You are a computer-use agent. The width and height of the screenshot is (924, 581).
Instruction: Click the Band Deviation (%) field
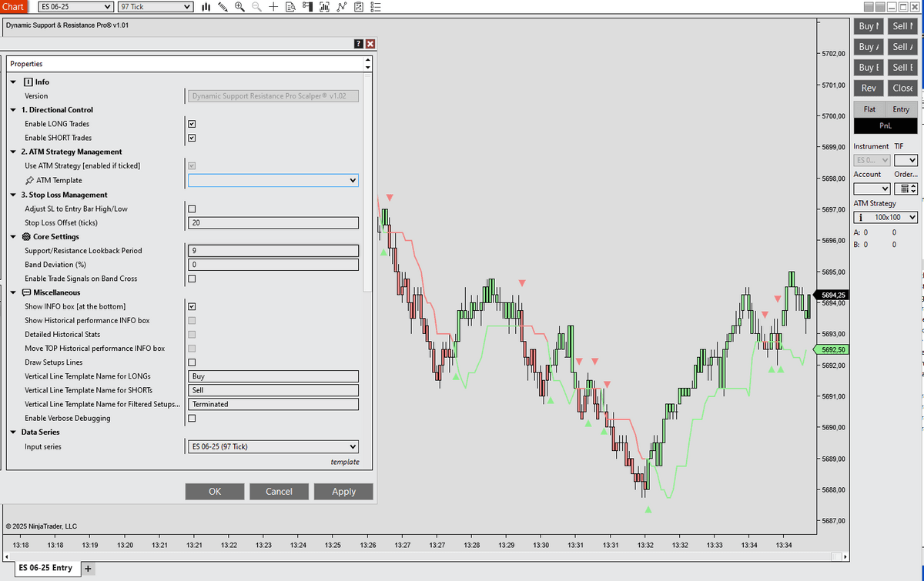(273, 265)
